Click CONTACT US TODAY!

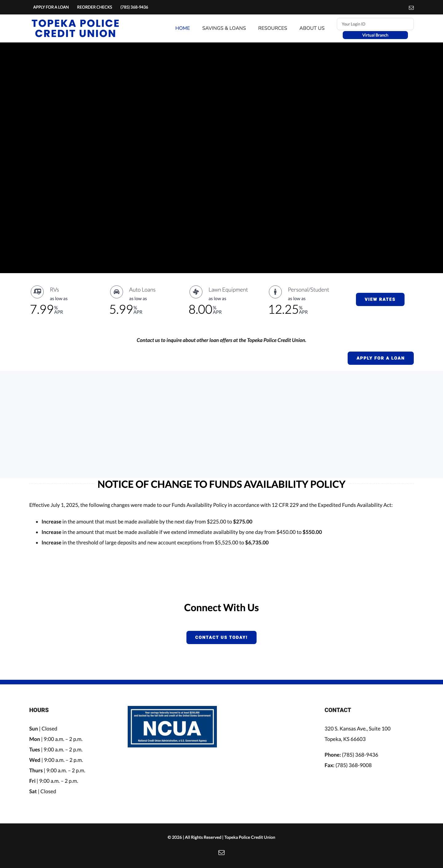221,637
